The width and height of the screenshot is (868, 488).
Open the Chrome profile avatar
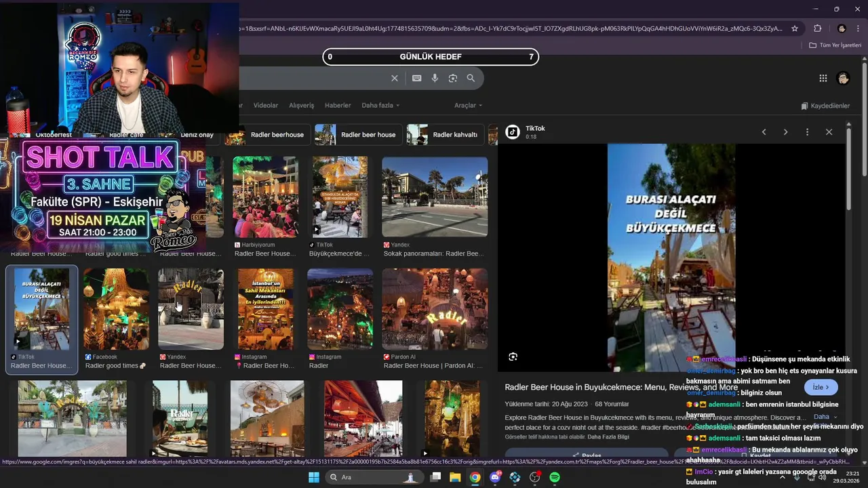click(842, 28)
